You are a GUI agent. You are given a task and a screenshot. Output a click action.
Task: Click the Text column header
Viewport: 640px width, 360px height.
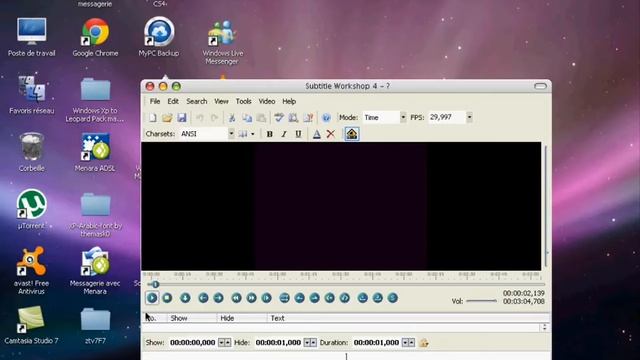tap(408, 318)
